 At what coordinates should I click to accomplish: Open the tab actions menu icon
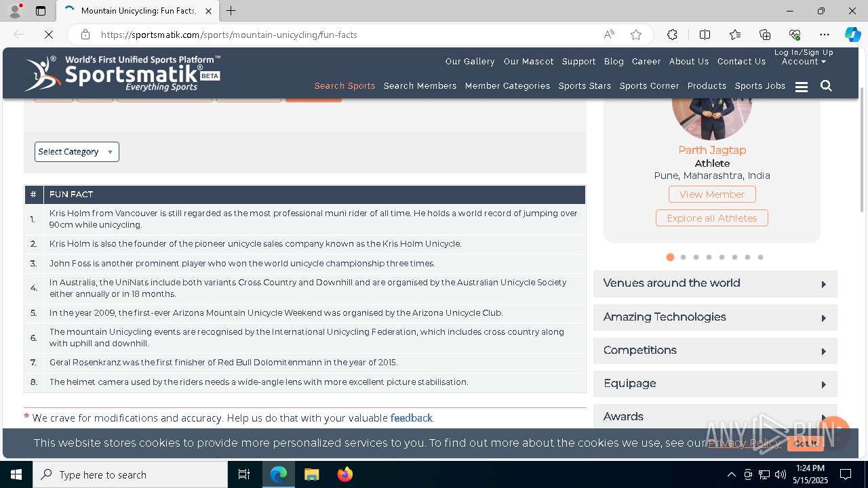pyautogui.click(x=41, y=11)
